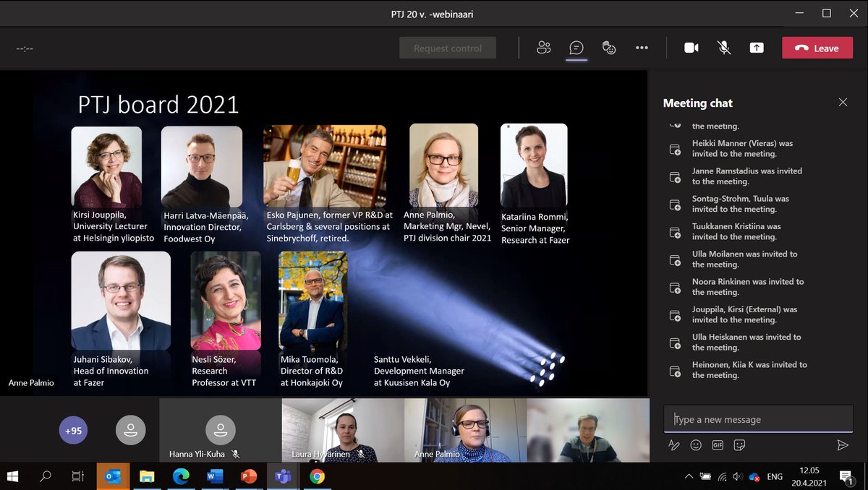The height and width of the screenshot is (490, 868).
Task: Click 'Janne Ramstadius was invited' chat entry
Action: click(747, 176)
